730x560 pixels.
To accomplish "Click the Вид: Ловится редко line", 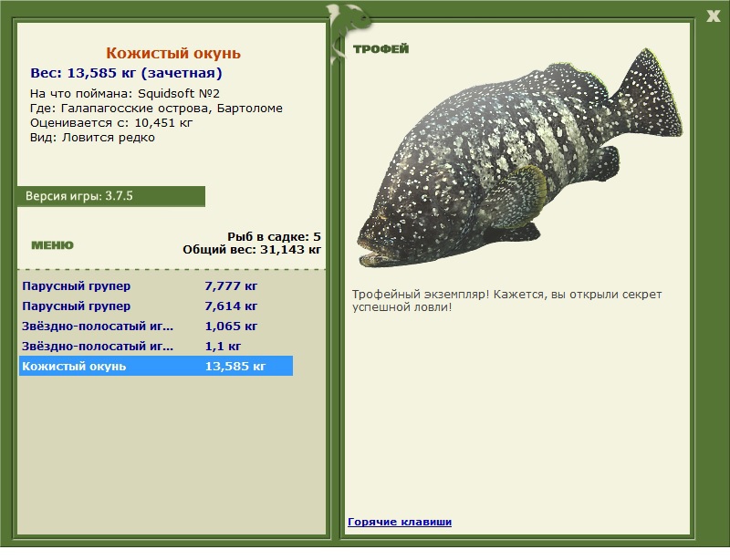I will (x=93, y=138).
